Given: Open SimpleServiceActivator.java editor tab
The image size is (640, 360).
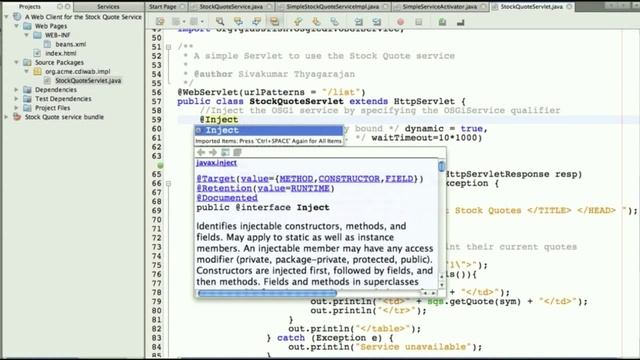Looking at the screenshot, I should pyautogui.click(x=440, y=7).
